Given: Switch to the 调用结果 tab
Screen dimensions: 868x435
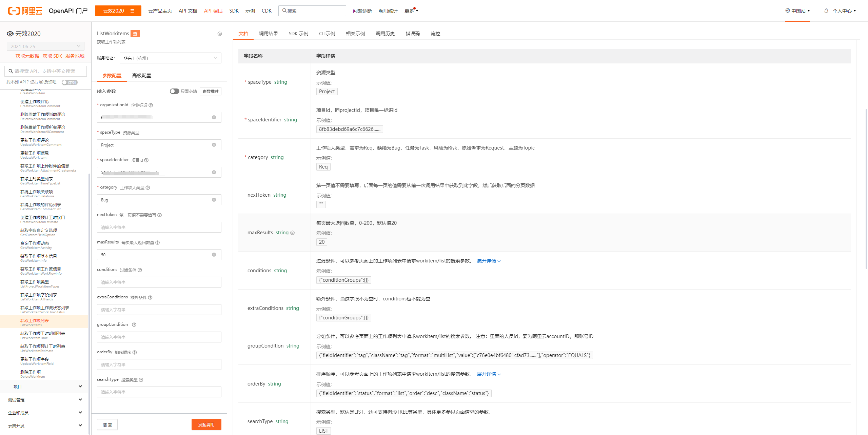Looking at the screenshot, I should [x=268, y=34].
